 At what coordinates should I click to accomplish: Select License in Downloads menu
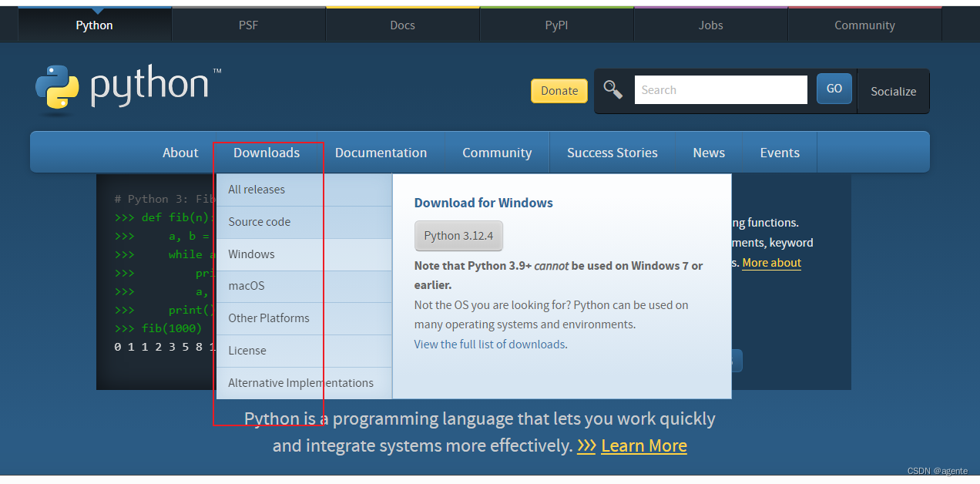304,351
